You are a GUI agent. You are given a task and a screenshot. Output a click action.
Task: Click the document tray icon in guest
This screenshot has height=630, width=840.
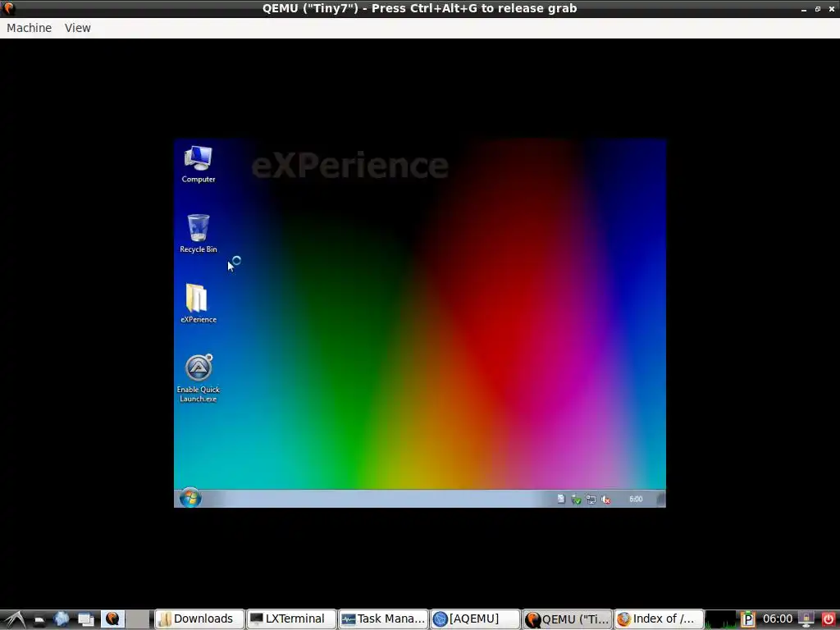[561, 499]
